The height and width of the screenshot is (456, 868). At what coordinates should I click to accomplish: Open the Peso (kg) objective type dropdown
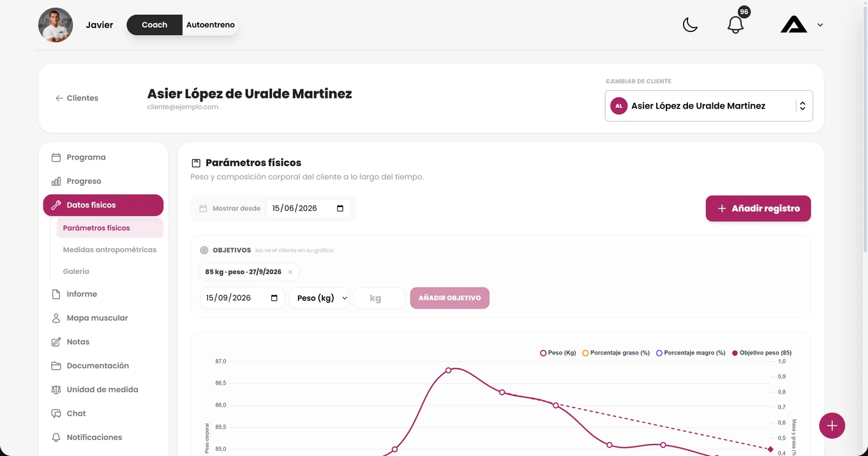tap(319, 298)
